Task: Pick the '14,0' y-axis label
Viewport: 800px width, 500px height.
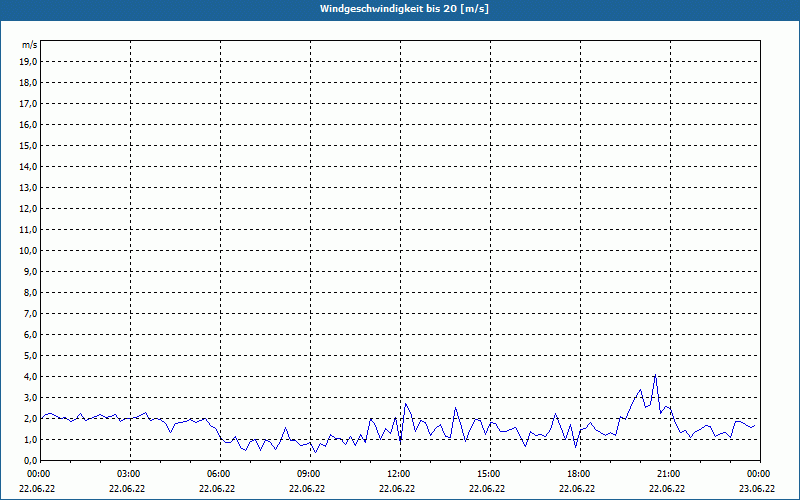Action: coord(28,166)
